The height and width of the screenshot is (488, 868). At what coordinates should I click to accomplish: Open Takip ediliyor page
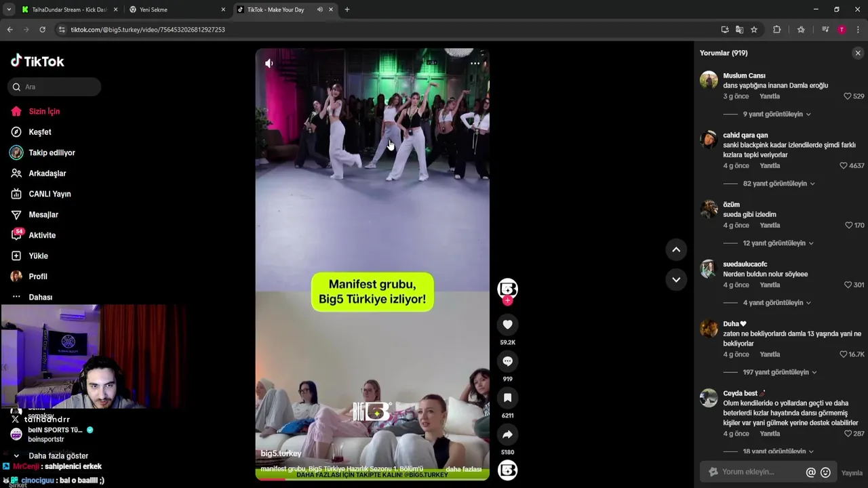pos(52,152)
